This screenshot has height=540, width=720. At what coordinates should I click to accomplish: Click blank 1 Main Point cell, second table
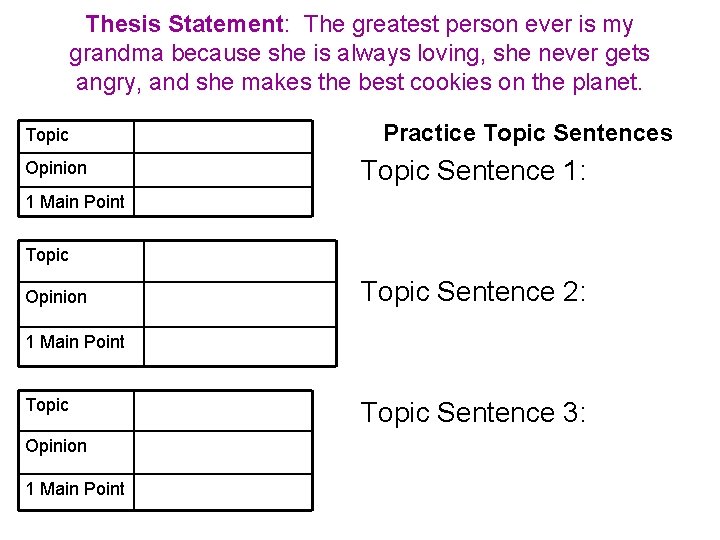[240, 346]
